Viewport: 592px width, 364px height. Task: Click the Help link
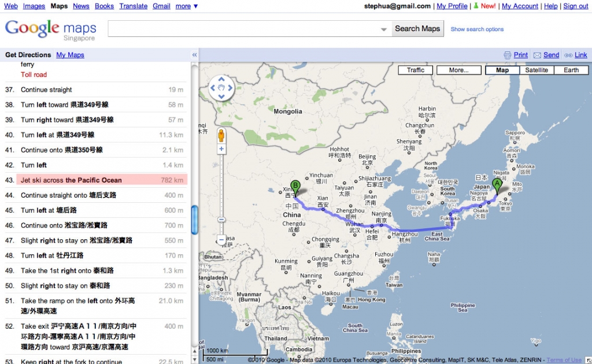[x=550, y=6]
